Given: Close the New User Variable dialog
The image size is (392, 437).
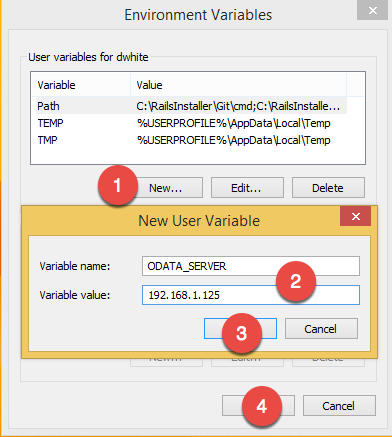Looking at the screenshot, I should (x=355, y=216).
